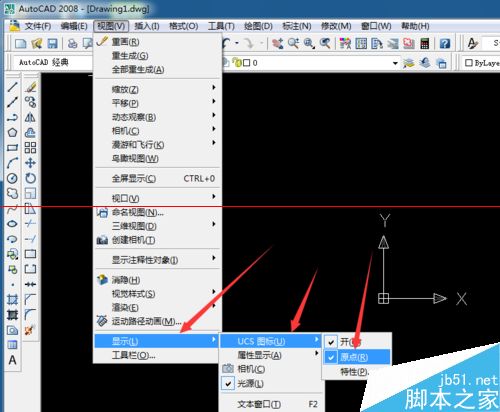500x412 pixels.
Task: Open the Help question mark icon
Action: (x=445, y=43)
